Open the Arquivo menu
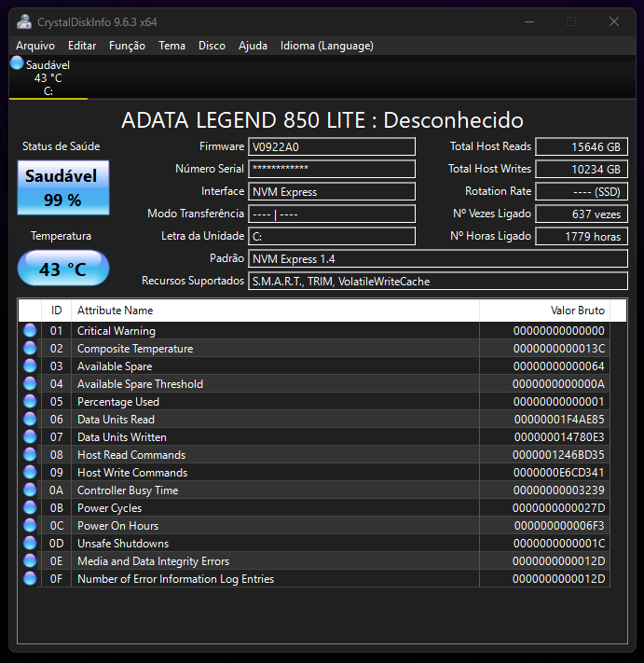644x663 pixels. (x=35, y=46)
